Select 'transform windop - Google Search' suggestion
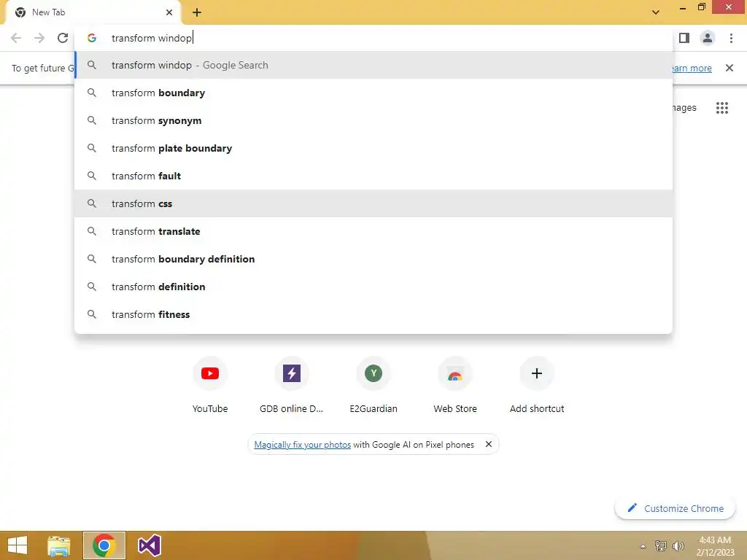 373,65
